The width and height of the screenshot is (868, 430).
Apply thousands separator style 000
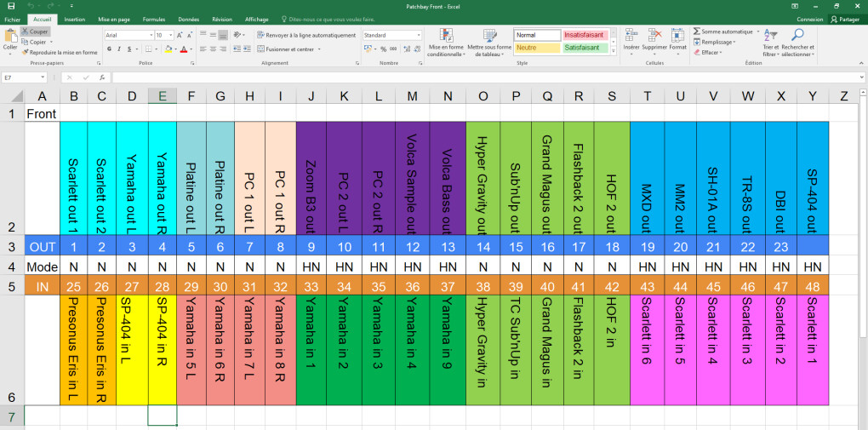tap(393, 49)
